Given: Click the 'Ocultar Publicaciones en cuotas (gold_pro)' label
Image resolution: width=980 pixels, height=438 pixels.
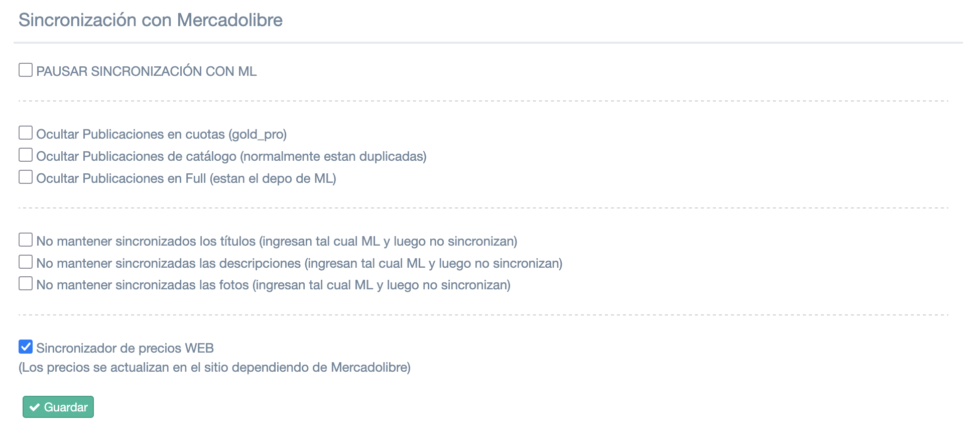Looking at the screenshot, I should click(x=161, y=134).
